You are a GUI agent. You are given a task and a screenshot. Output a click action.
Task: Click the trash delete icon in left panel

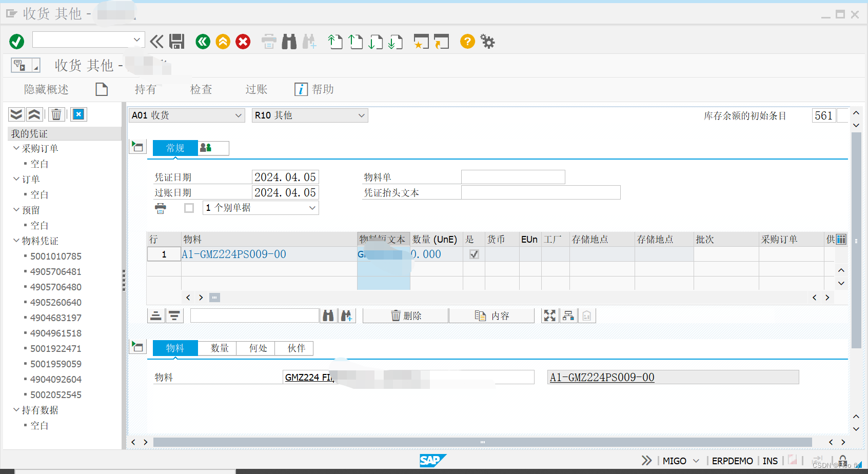(56, 114)
